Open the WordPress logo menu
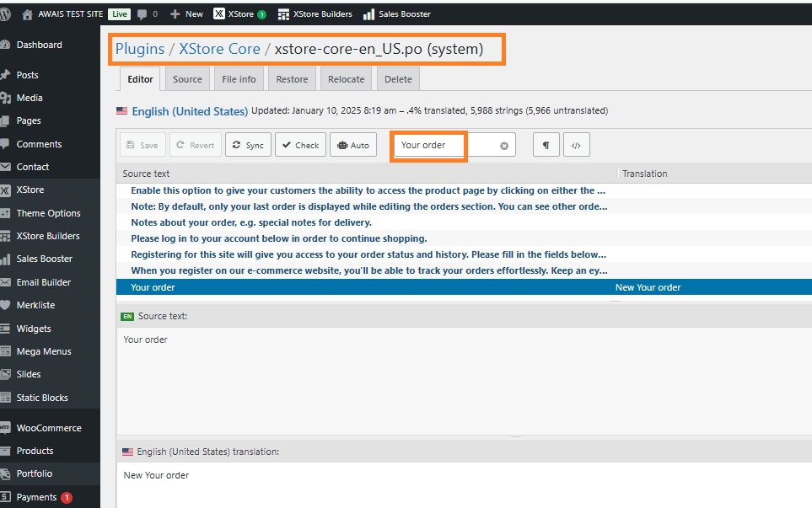The height and width of the screenshot is (508, 812). point(5,14)
